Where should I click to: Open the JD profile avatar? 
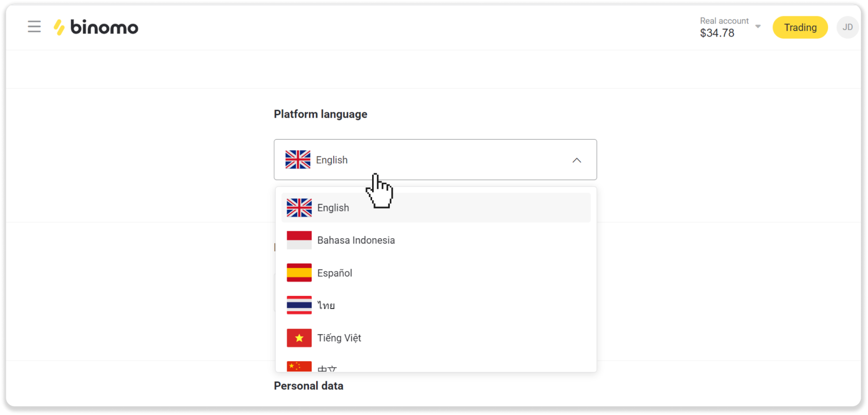tap(847, 28)
